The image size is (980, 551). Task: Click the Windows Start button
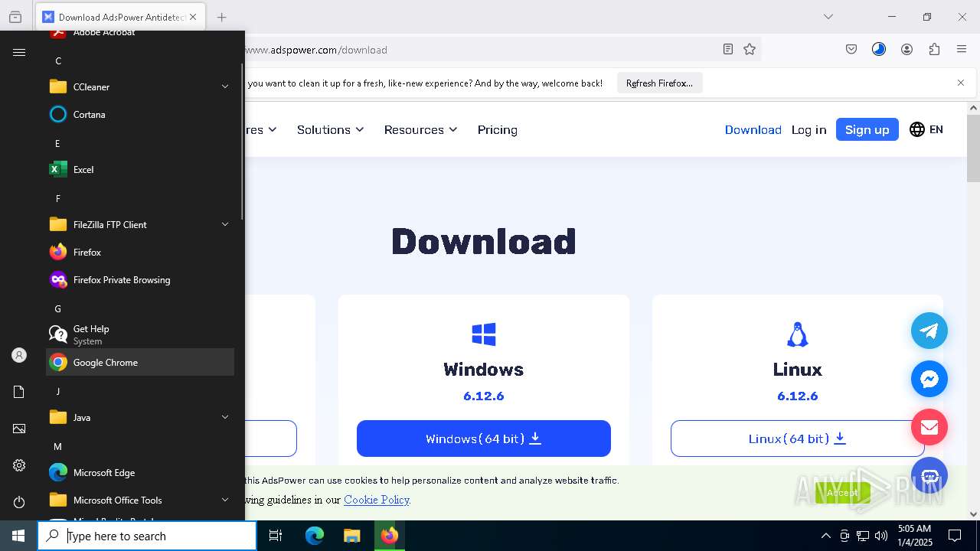click(x=18, y=536)
